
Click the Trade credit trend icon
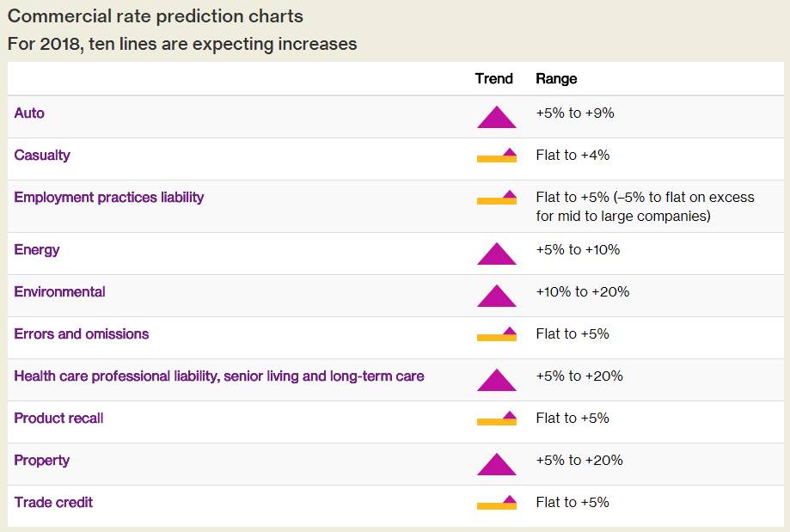(496, 504)
